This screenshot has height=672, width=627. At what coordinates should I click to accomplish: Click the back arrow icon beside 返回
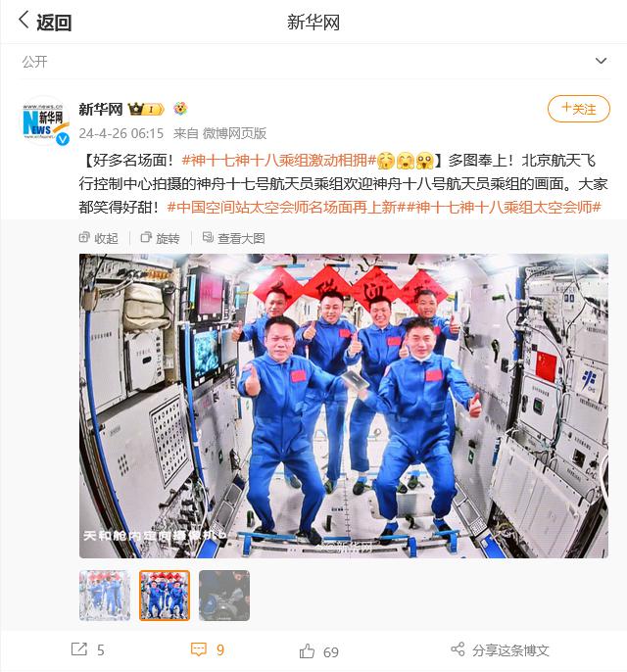[24, 21]
